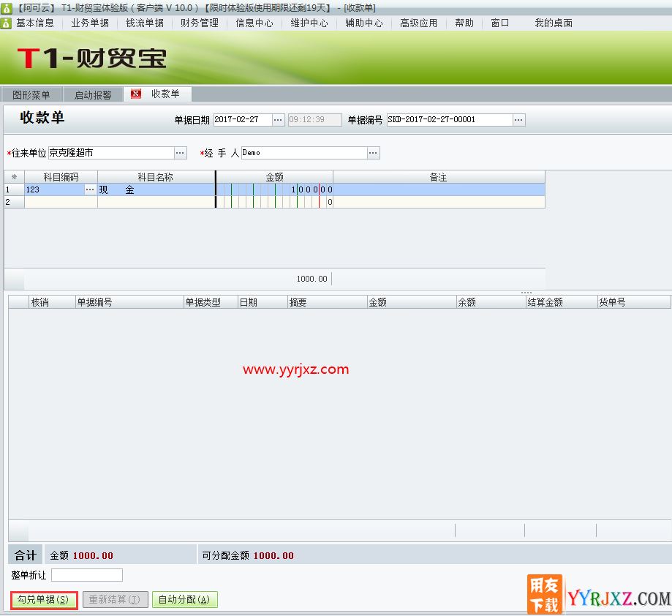Click the 勾兑单据(S) button
Screen dimensions: 672x616
pos(43,600)
